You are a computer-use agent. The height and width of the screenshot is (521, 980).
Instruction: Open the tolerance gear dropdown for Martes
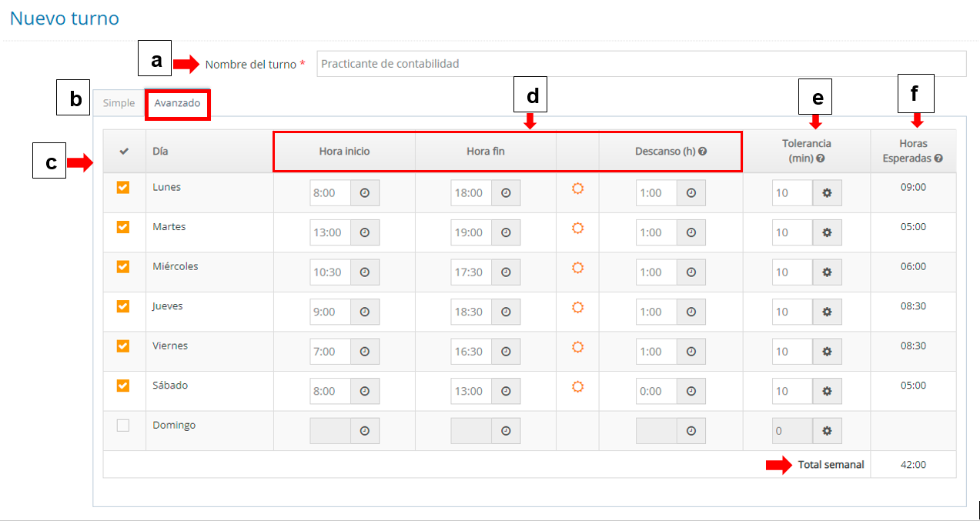(x=827, y=232)
